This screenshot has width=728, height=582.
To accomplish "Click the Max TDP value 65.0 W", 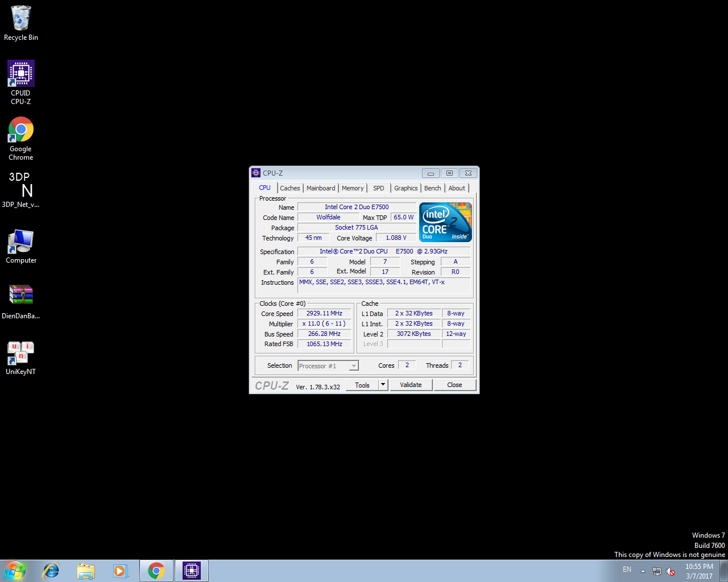I will pos(404,217).
